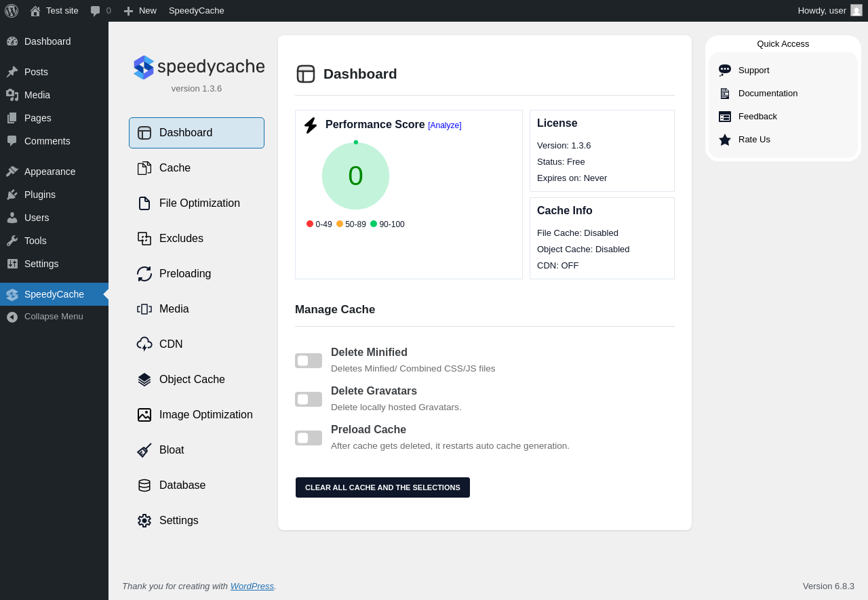This screenshot has height=600, width=868.
Task: Click the Database cylinder icon
Action: pos(144,485)
